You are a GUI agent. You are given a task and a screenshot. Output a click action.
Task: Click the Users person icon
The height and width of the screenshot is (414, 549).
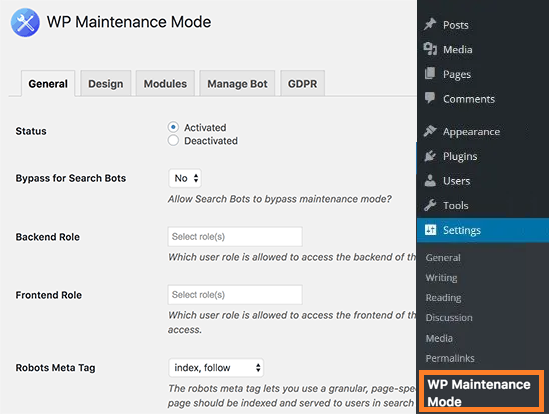click(430, 180)
